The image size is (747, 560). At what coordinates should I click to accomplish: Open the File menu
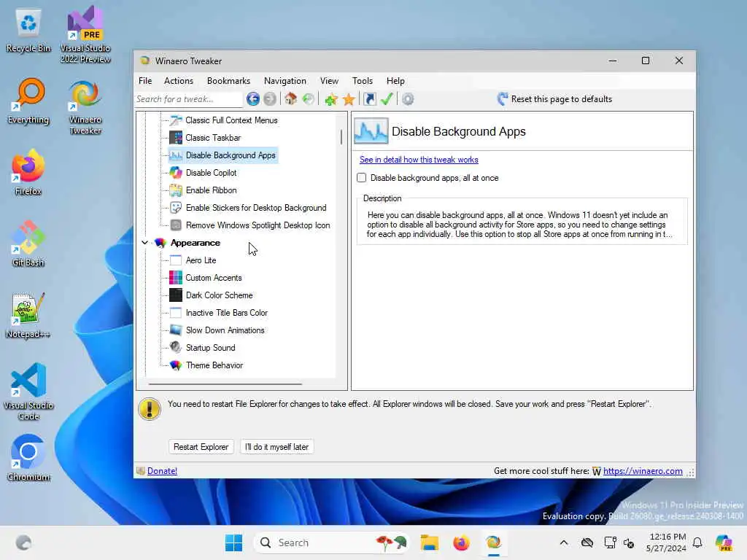(x=145, y=81)
